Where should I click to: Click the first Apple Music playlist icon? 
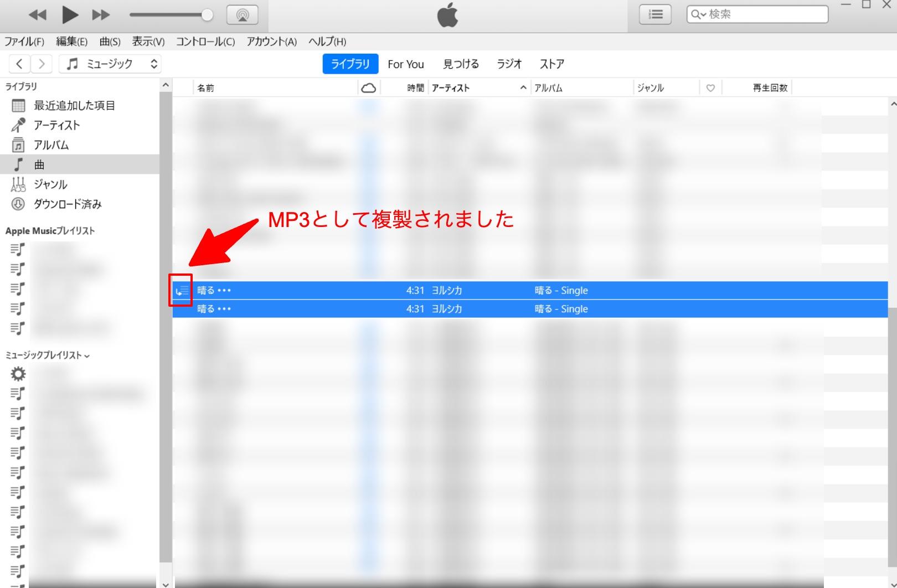18,250
